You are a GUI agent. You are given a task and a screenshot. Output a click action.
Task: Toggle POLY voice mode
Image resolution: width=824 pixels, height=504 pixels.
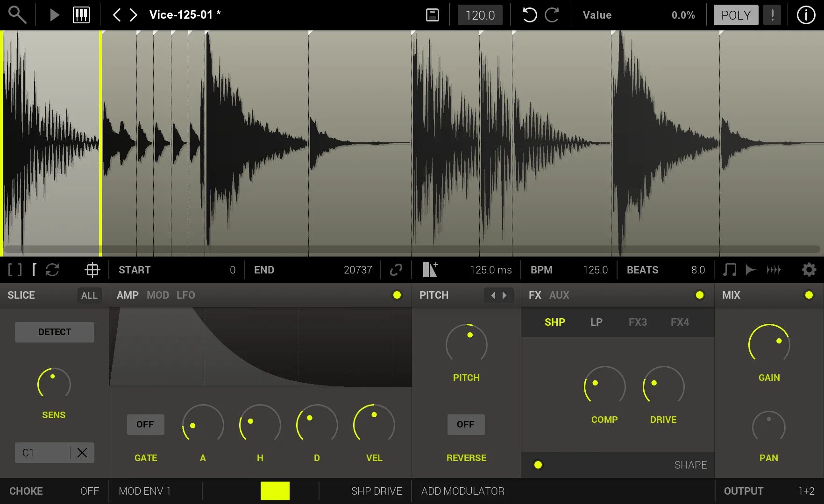tap(736, 15)
